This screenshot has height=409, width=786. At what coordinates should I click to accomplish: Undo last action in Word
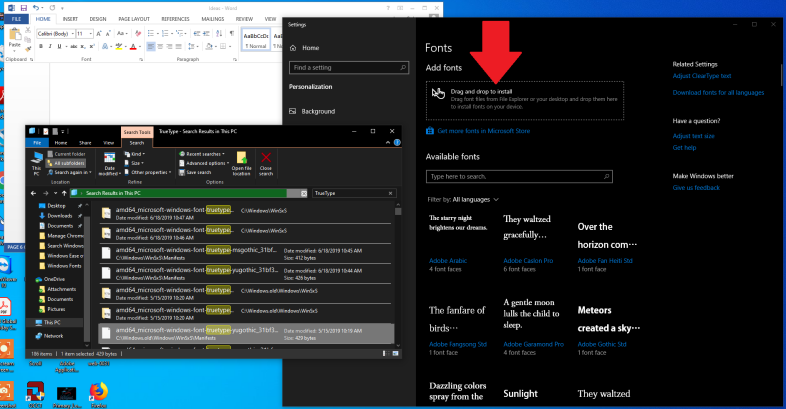(36, 8)
